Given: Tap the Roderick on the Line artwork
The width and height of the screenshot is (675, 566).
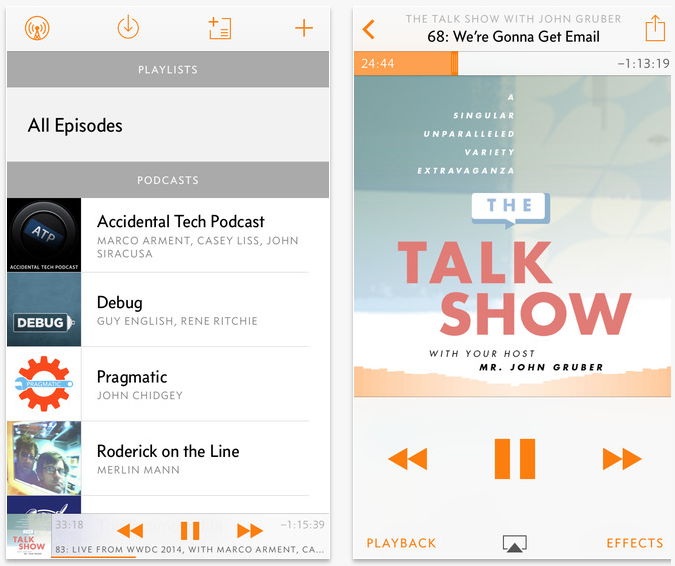Looking at the screenshot, I should [44, 458].
